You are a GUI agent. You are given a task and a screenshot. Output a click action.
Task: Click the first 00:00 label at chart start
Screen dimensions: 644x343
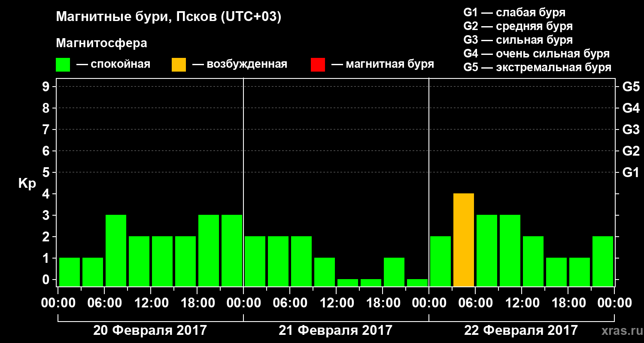pyautogui.click(x=58, y=303)
